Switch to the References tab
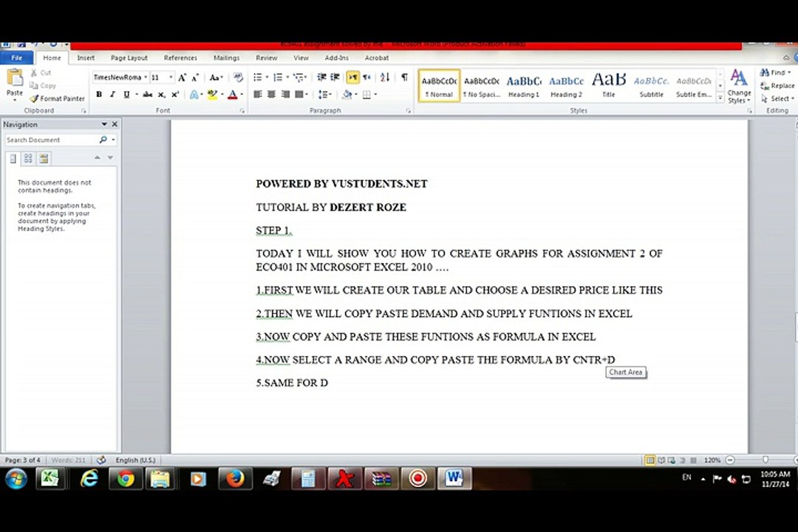The image size is (798, 532). 180,58
